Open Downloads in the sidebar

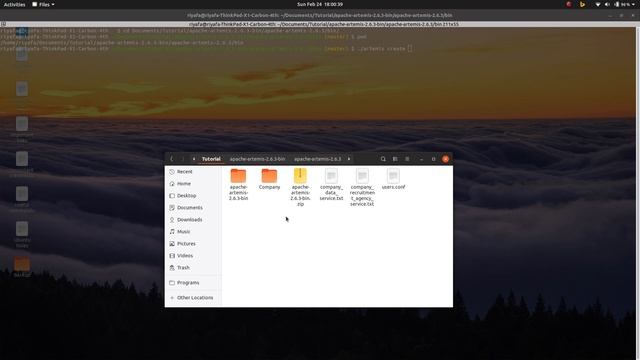coord(193,220)
